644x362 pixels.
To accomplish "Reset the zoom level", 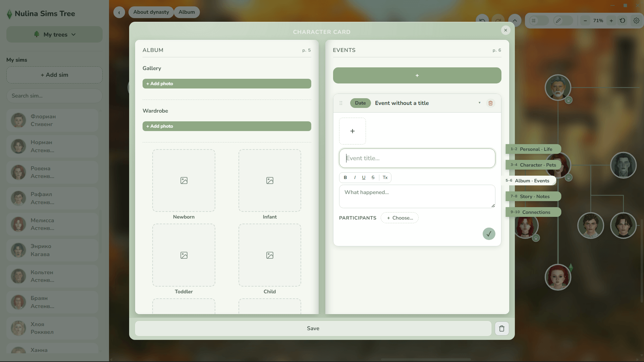I will pyautogui.click(x=623, y=20).
